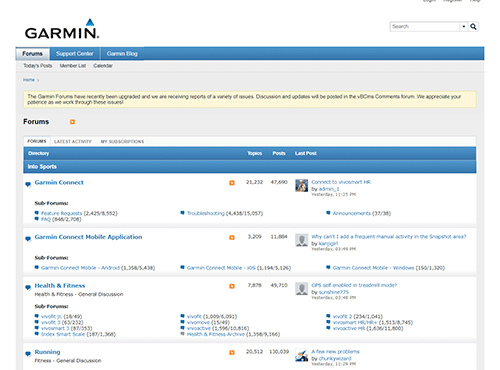
Task: Open Garmin Connect Mobile Application forum
Action: [88, 237]
